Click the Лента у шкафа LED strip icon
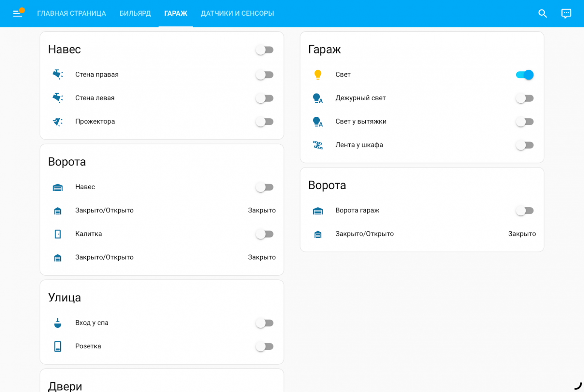The image size is (584, 392). [x=318, y=145]
